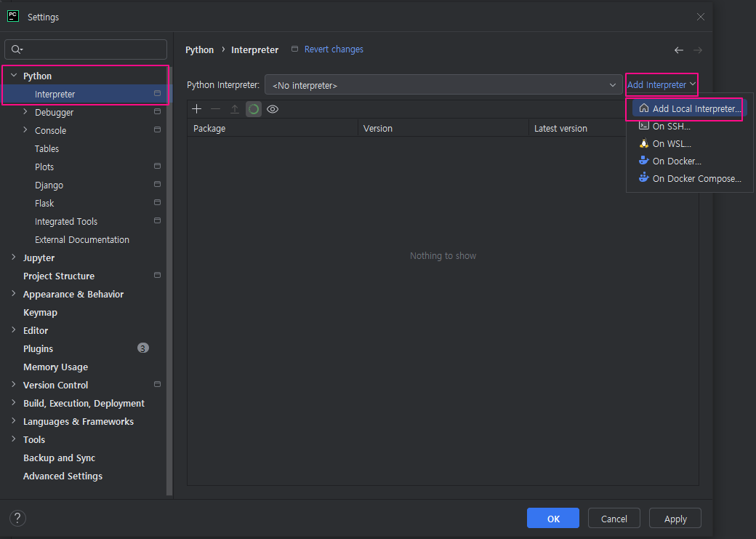Choose Add Local Interpreter… menu entry

pos(689,108)
